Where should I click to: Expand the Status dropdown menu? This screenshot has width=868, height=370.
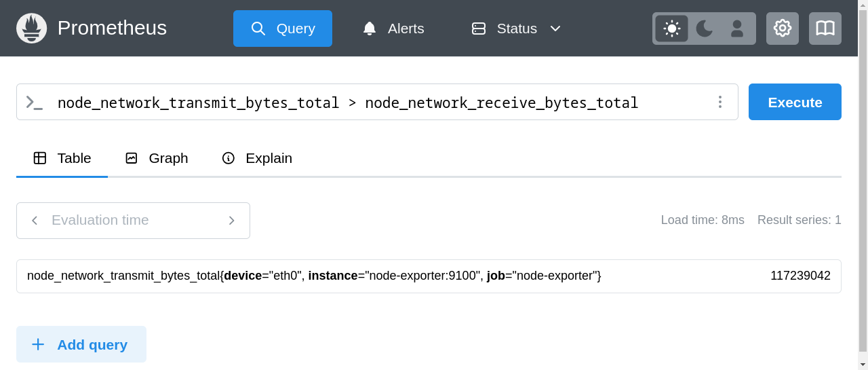point(516,29)
